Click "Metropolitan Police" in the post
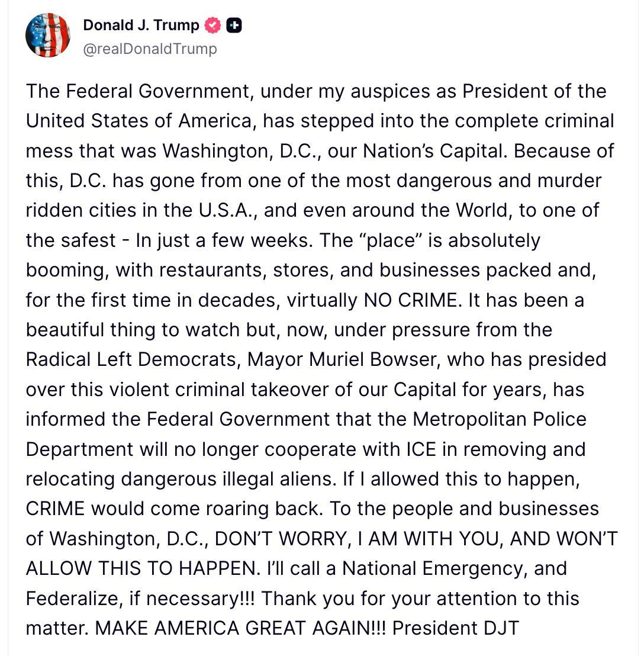Image resolution: width=644 pixels, height=656 pixels. pyautogui.click(x=500, y=419)
